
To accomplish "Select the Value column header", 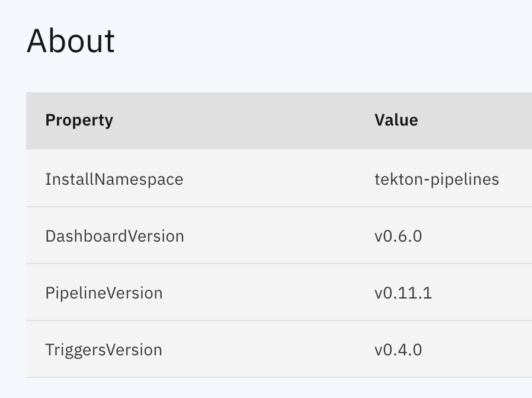I will pos(396,120).
